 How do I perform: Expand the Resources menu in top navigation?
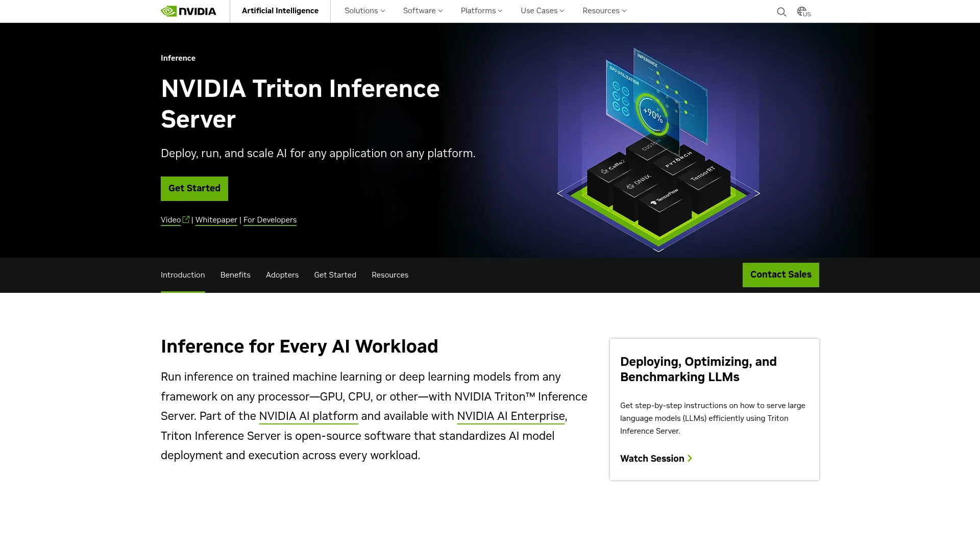pyautogui.click(x=604, y=11)
